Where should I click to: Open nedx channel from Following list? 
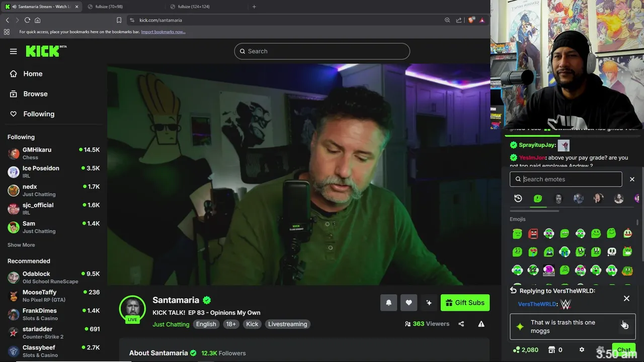click(53, 190)
